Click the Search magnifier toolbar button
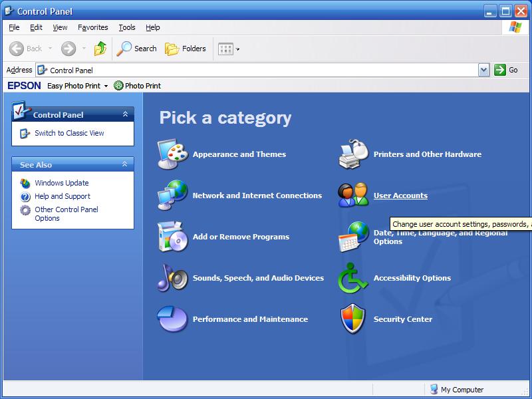532x399 pixels. click(137, 49)
